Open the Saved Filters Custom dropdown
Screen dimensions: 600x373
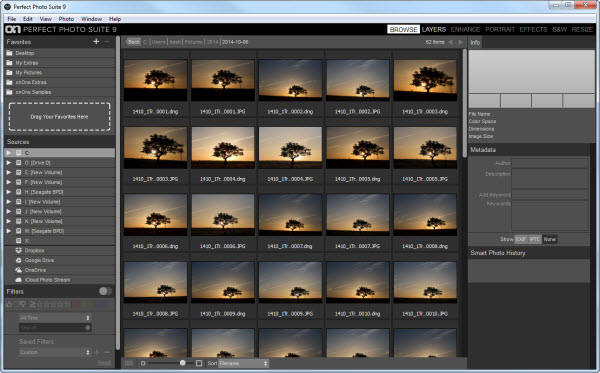pos(55,352)
